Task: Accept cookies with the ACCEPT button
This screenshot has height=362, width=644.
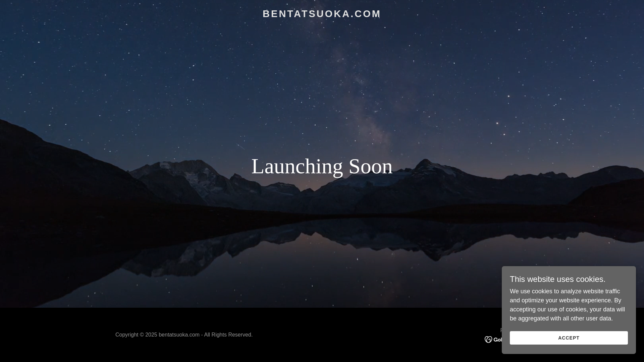Action: point(569,338)
